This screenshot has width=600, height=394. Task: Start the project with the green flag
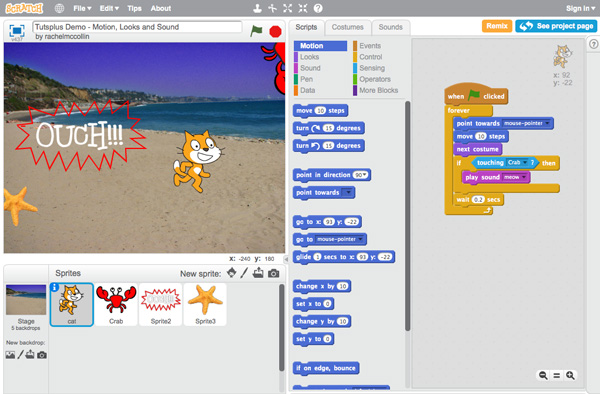click(x=256, y=31)
